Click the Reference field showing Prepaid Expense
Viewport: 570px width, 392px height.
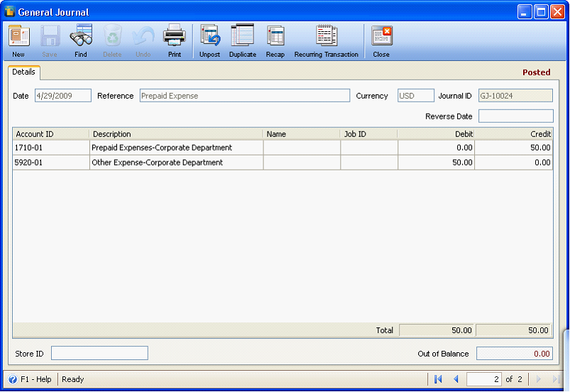[x=245, y=96]
